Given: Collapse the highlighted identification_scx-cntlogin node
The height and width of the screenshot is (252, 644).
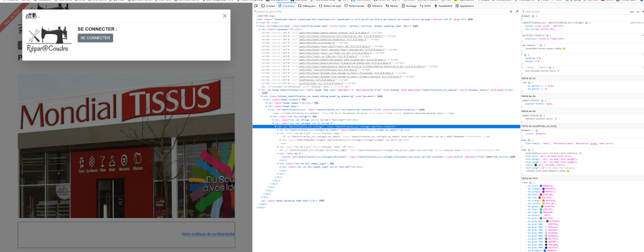Looking at the screenshot, I should 276,127.
